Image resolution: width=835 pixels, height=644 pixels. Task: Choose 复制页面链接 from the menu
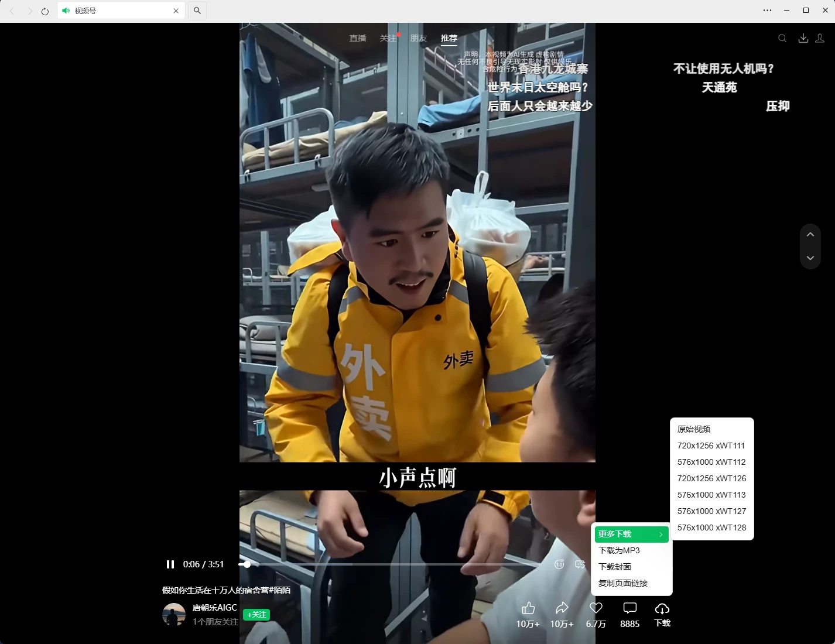click(632, 583)
